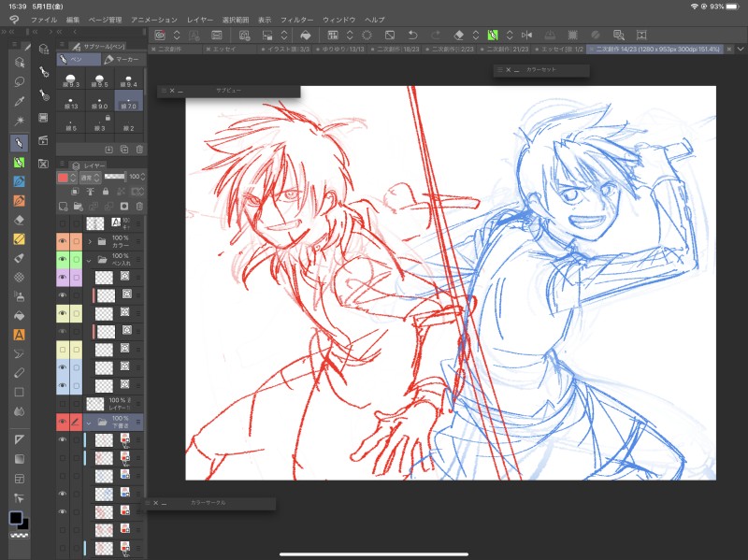Click the transparent color swatch
748x560 pixels.
20,535
